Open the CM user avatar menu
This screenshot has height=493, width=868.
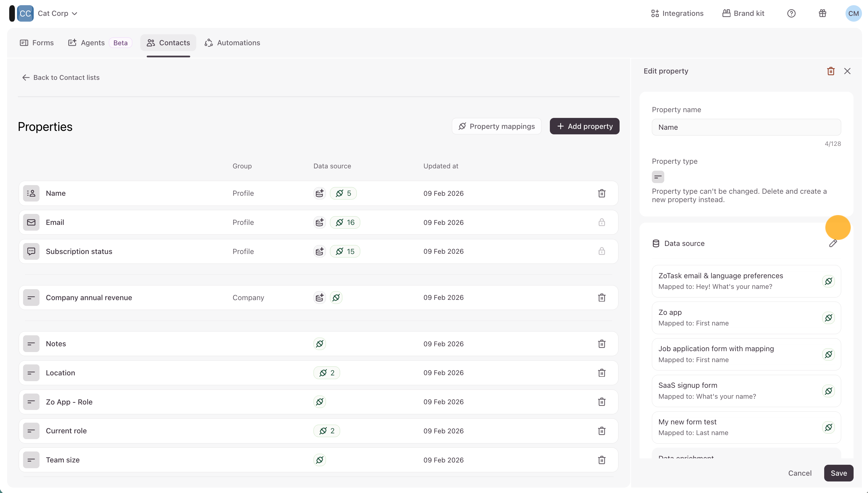(853, 14)
